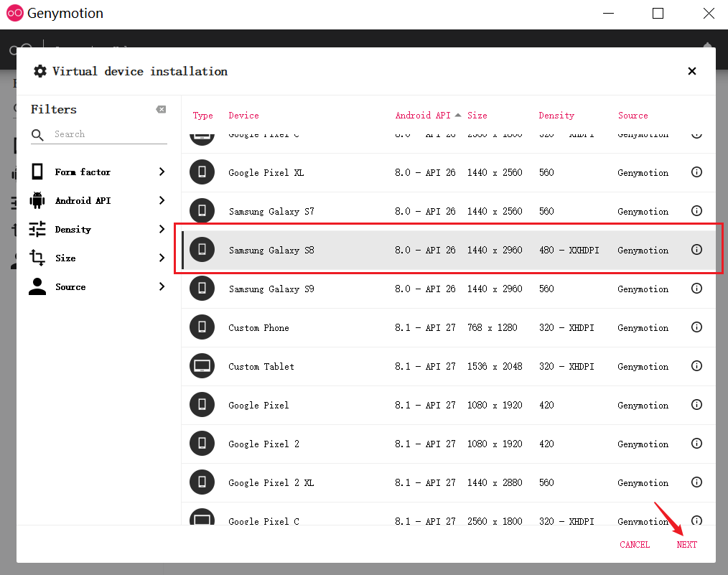Open info for Custom Tablet
The image size is (728, 575).
696,365
